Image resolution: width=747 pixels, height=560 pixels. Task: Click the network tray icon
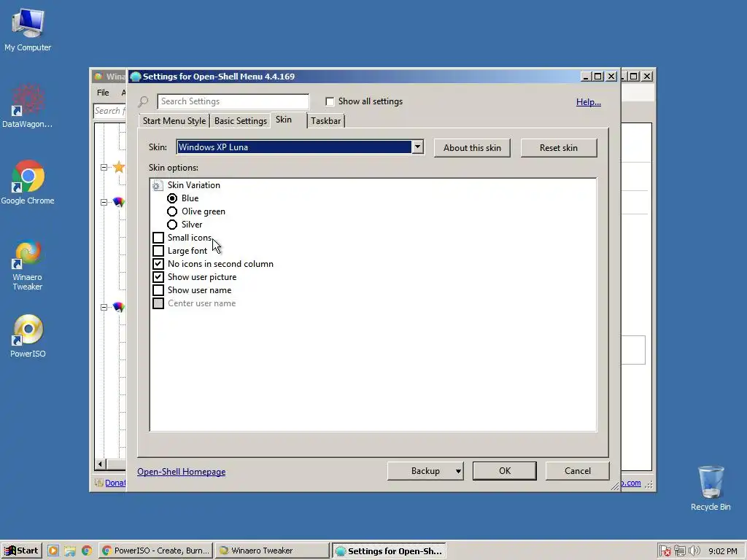679,551
